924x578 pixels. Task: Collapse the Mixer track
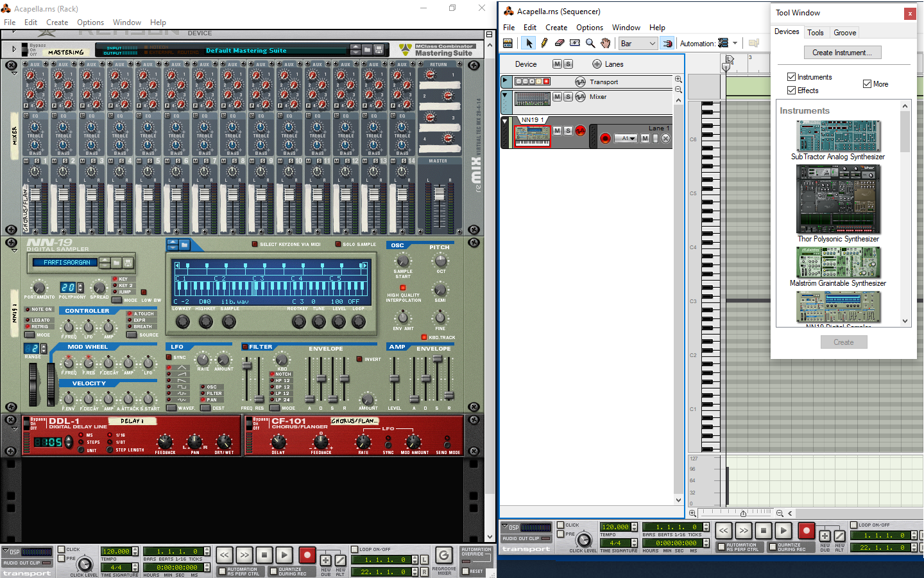[506, 96]
